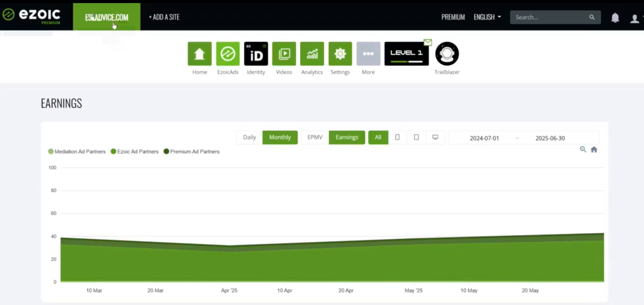Click the Premium link
The width and height of the screenshot is (644, 305).
(453, 17)
